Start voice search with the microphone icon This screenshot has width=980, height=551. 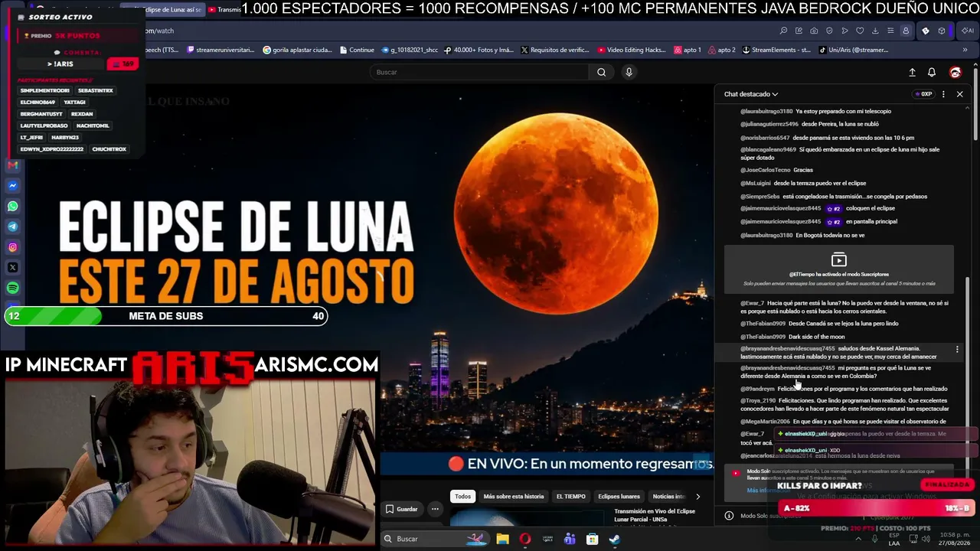click(x=629, y=72)
